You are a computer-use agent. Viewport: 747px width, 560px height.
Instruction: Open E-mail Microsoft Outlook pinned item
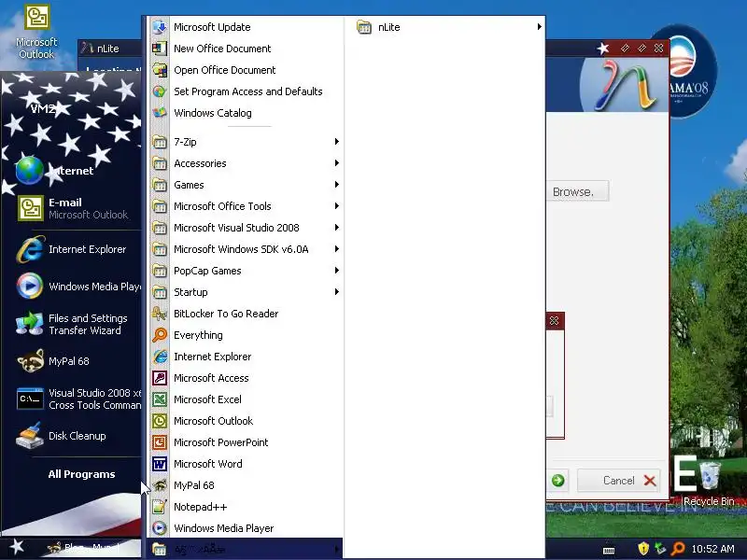click(x=72, y=208)
